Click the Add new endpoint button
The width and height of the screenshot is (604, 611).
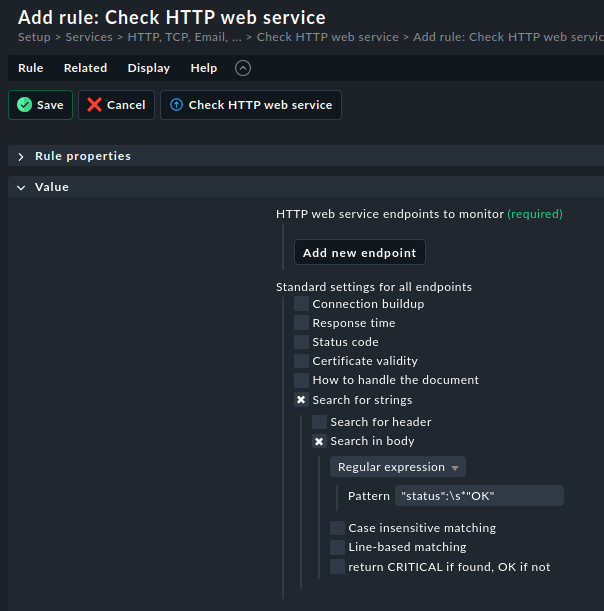point(360,253)
